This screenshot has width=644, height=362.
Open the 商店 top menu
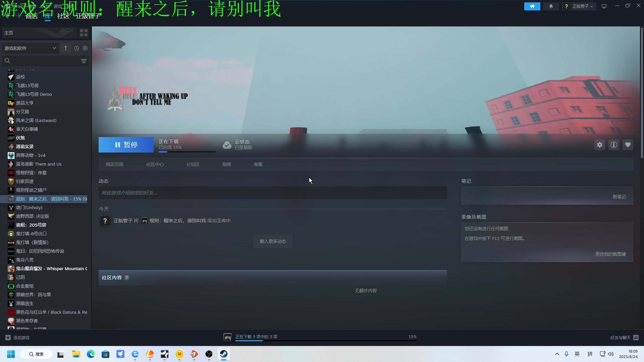click(x=32, y=16)
